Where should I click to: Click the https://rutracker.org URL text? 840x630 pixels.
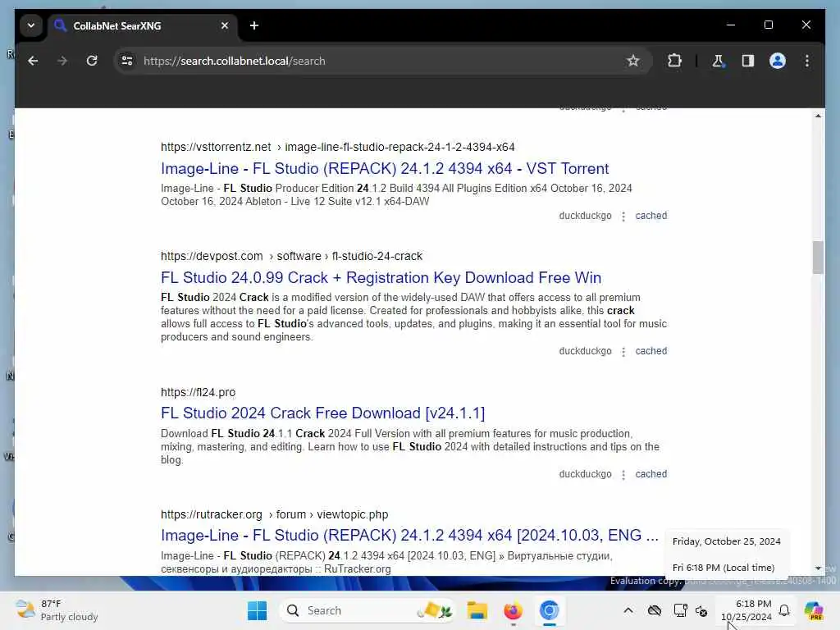click(211, 514)
